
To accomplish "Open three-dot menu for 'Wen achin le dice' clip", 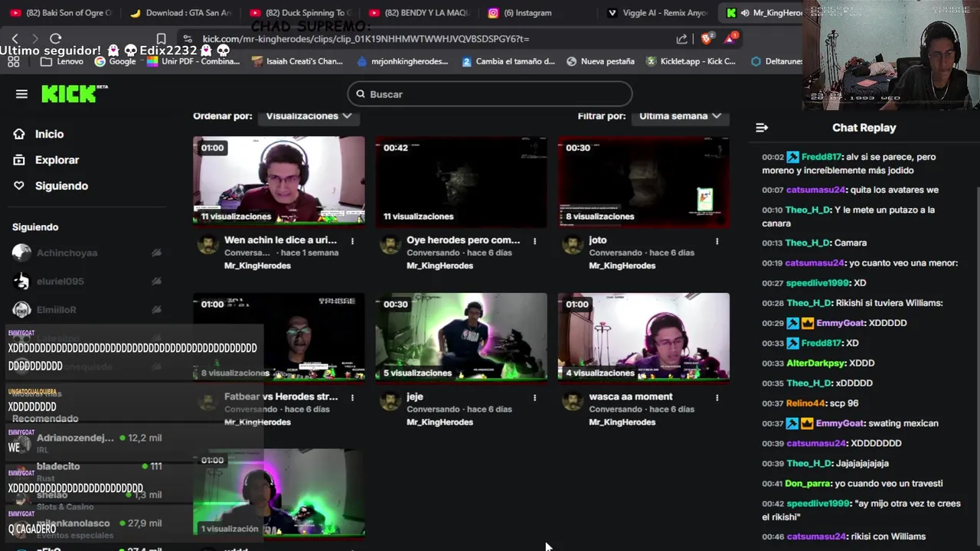I will 352,241.
